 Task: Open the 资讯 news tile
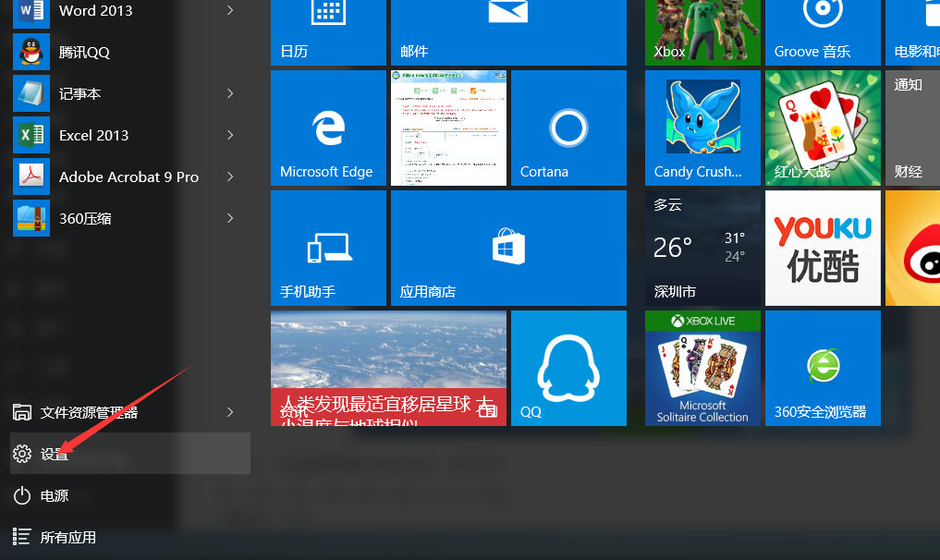388,368
